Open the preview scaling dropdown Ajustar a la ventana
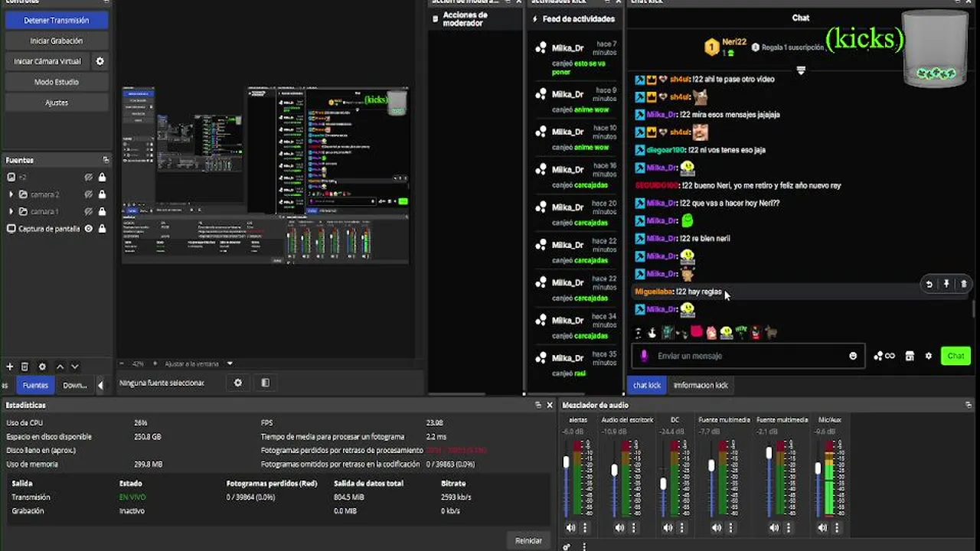Image resolution: width=980 pixels, height=551 pixels. coord(199,364)
